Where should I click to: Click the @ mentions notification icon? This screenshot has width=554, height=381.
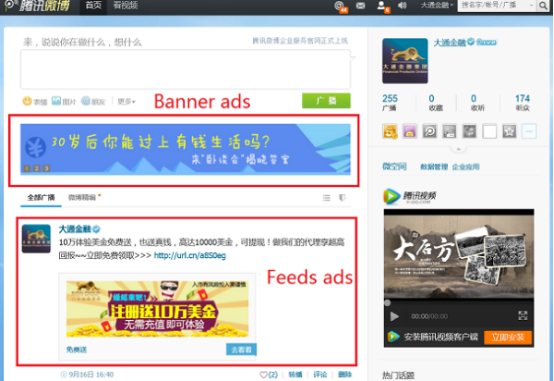(340, 5)
